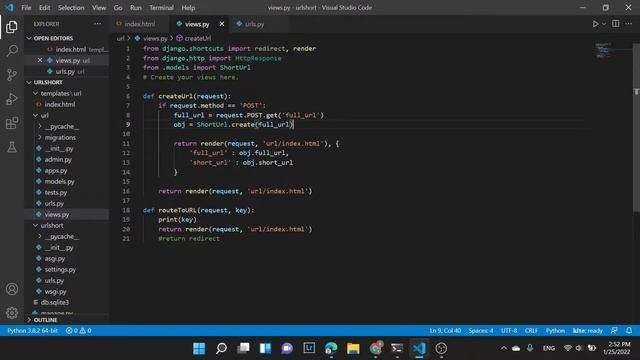Open db.sqlite3 file

pos(55,302)
